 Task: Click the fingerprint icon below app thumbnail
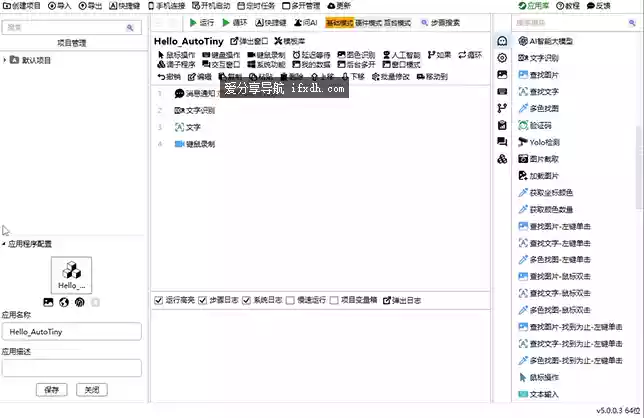80,303
